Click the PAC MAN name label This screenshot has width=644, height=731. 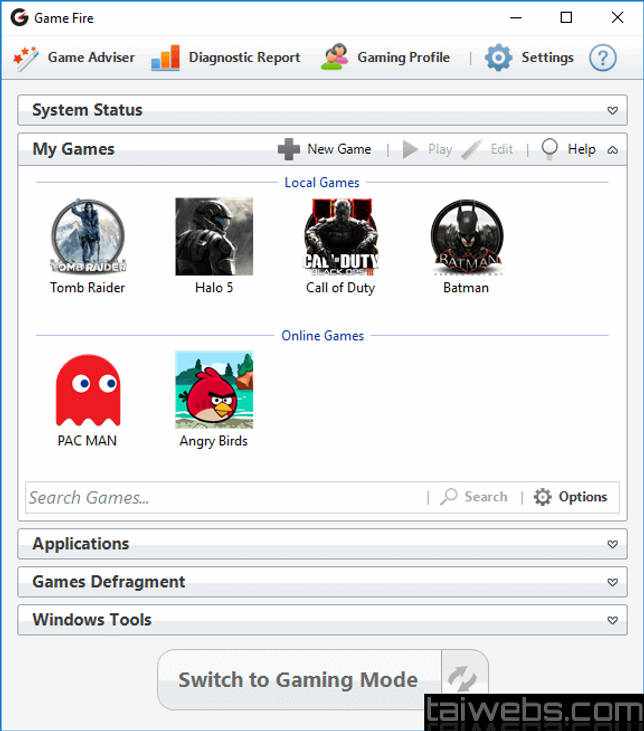(x=87, y=441)
